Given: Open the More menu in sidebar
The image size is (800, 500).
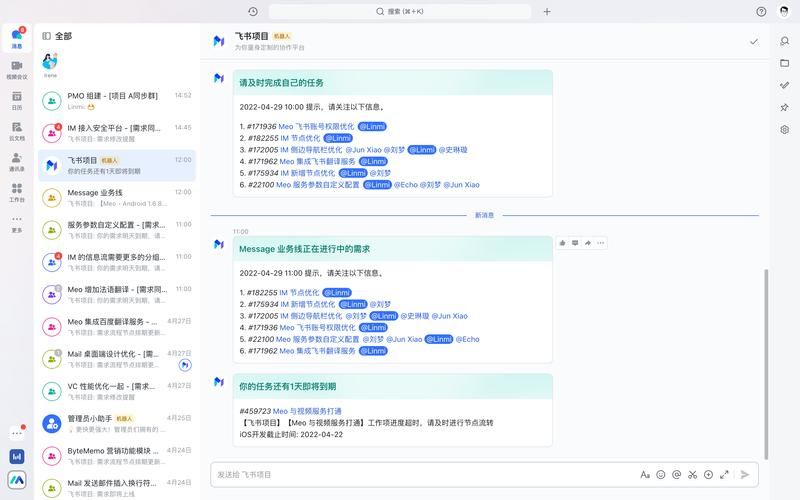Looking at the screenshot, I should [x=17, y=223].
